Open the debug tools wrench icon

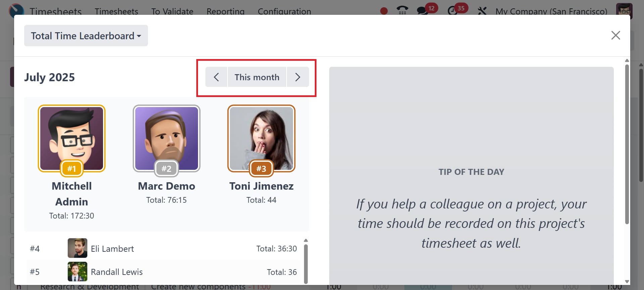click(482, 11)
